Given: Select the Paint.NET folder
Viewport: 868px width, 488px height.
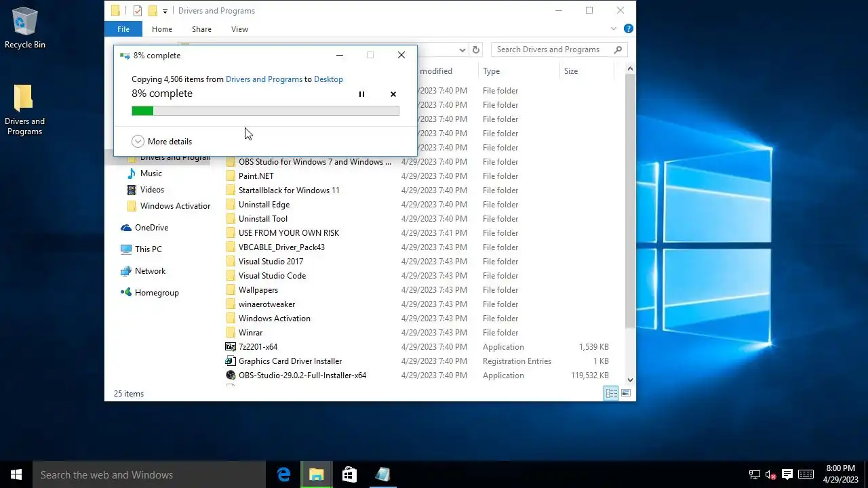Looking at the screenshot, I should click(250, 176).
